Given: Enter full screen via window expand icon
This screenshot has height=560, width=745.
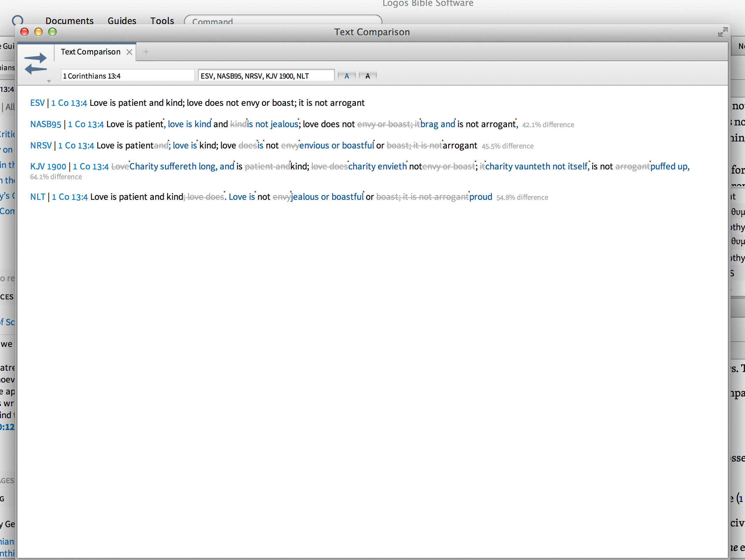Looking at the screenshot, I should tap(722, 32).
